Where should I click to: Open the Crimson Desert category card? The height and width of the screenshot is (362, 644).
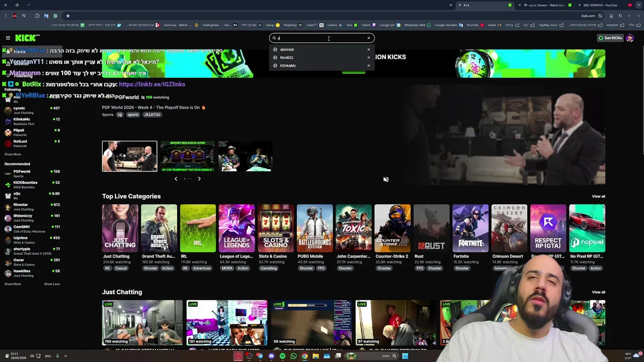(509, 228)
